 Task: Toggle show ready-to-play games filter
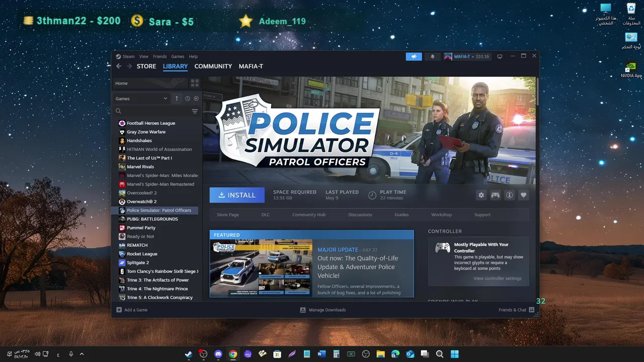point(196,99)
